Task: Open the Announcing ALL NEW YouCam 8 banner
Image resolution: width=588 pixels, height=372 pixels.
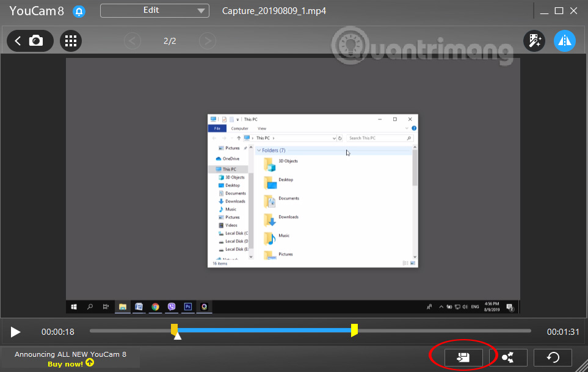Action: coord(70,354)
